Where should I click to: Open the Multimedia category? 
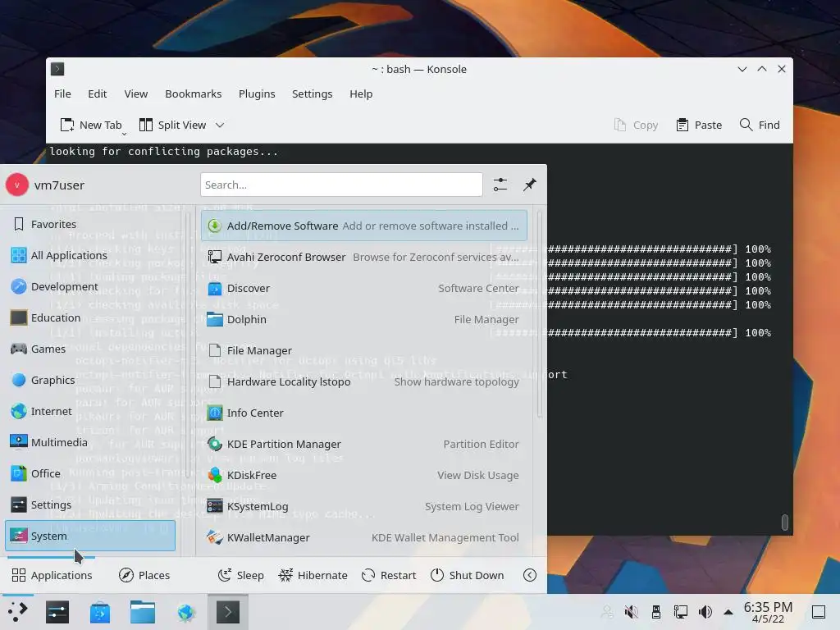coord(90,442)
